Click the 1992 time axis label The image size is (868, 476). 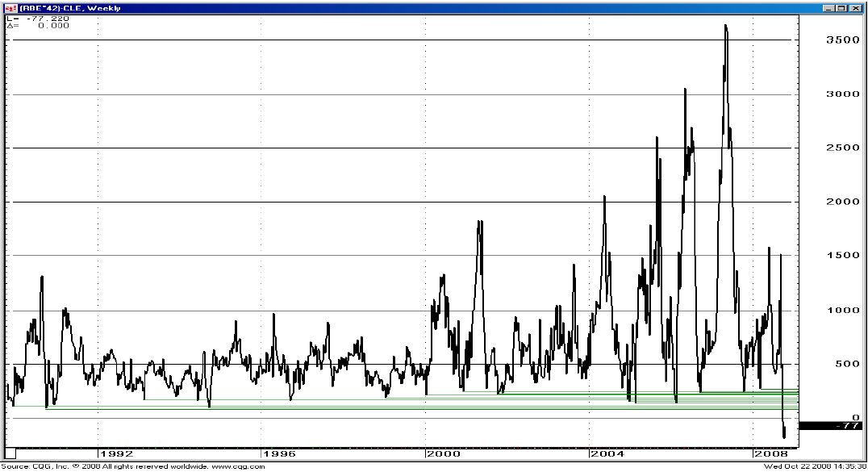click(x=117, y=454)
